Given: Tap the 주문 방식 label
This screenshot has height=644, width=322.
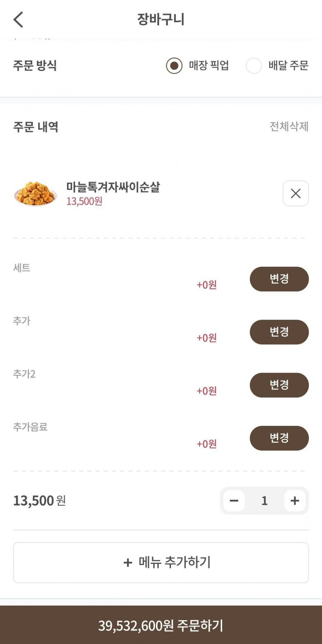Looking at the screenshot, I should 35,66.
